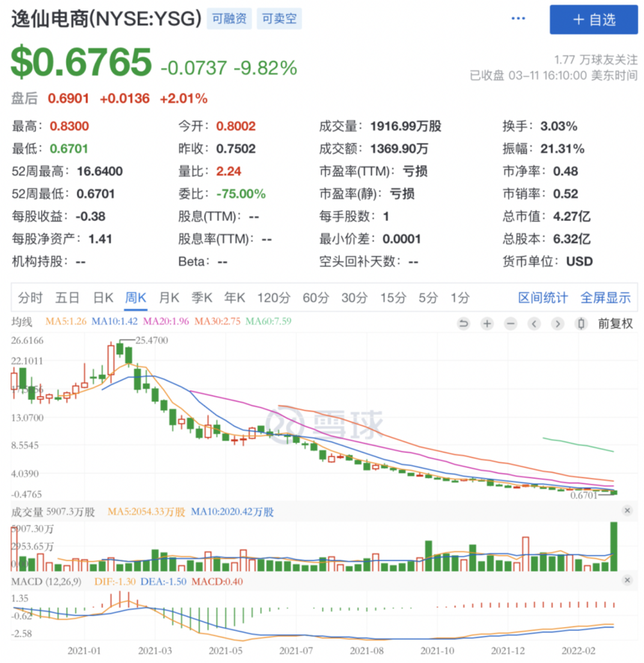Click the MA10:1.42 moving average label
This screenshot has width=644, height=663.
[115, 321]
